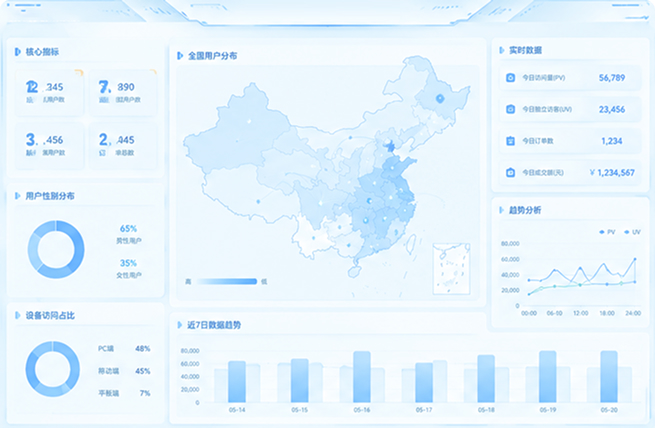Click the icon beside 设备访问占比 heading
Screen dimensions: 655x428
[x=18, y=315]
